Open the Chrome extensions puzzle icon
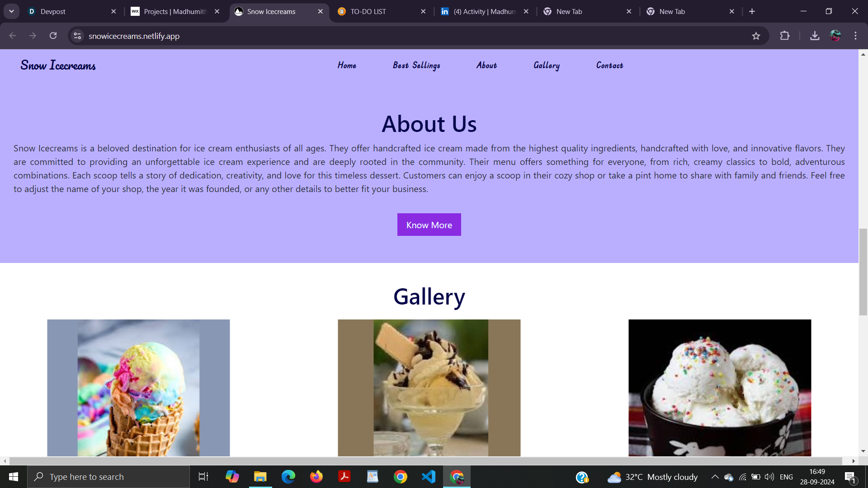The height and width of the screenshot is (488, 868). [785, 36]
